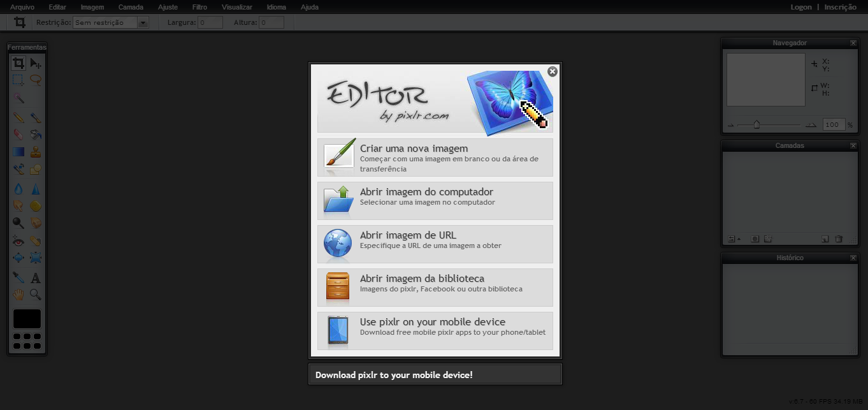Screen dimensions: 868x410
Task: Toggle layer settings in Camadas panel
Action: (734, 239)
